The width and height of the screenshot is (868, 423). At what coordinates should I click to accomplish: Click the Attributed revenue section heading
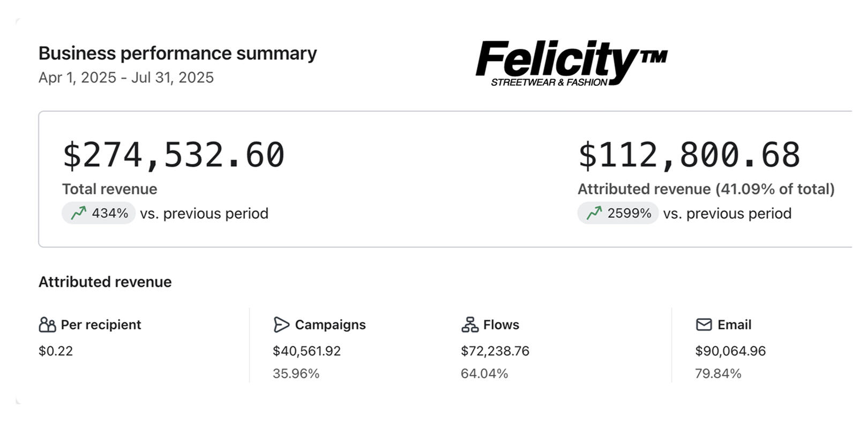[x=105, y=282]
